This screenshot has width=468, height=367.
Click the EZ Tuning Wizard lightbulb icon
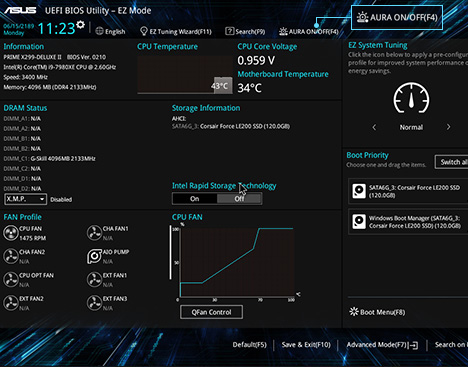(144, 31)
